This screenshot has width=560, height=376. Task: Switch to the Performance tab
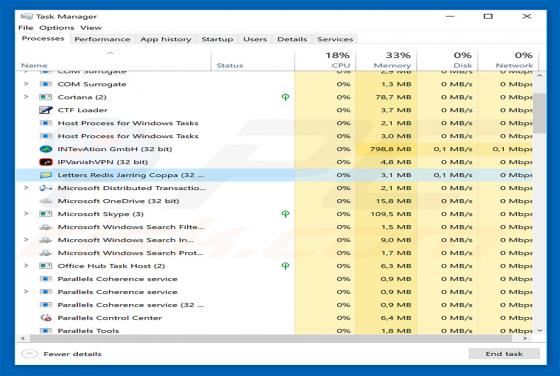click(102, 39)
